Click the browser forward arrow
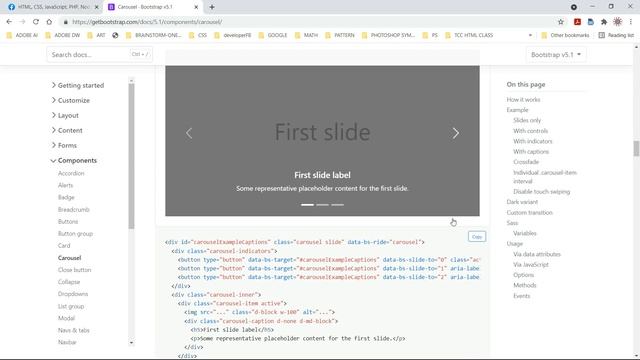Image resolution: width=640 pixels, height=360 pixels. tap(22, 22)
